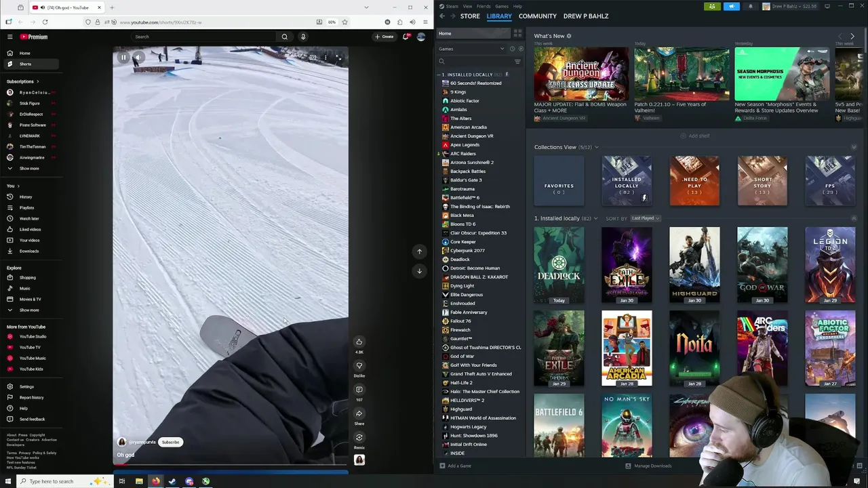Switch Steam library to collections grid view
868x488 pixels.
(517, 33)
